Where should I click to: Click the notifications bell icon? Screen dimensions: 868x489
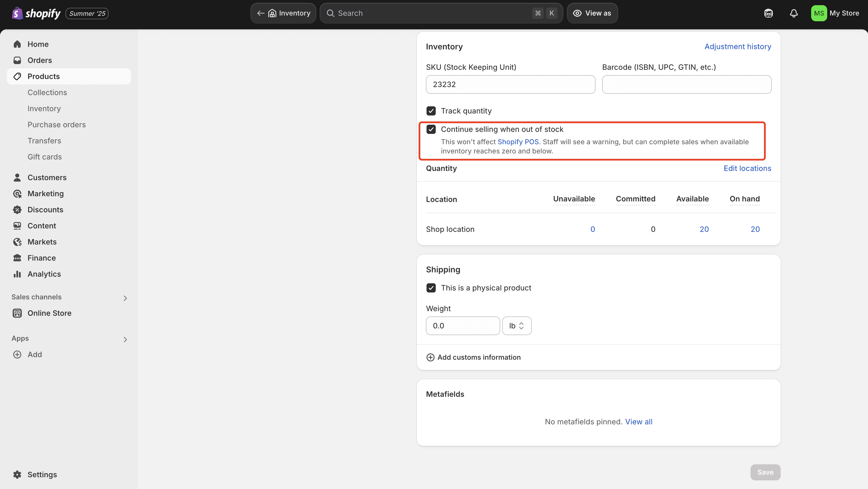794,13
